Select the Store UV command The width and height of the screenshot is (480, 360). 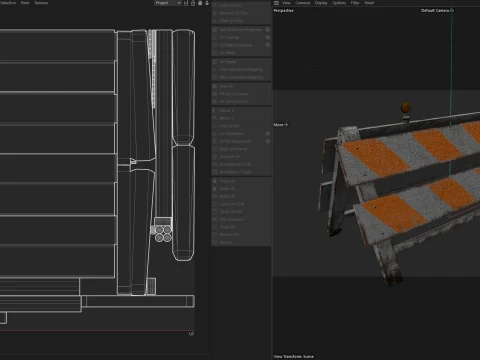241,227
